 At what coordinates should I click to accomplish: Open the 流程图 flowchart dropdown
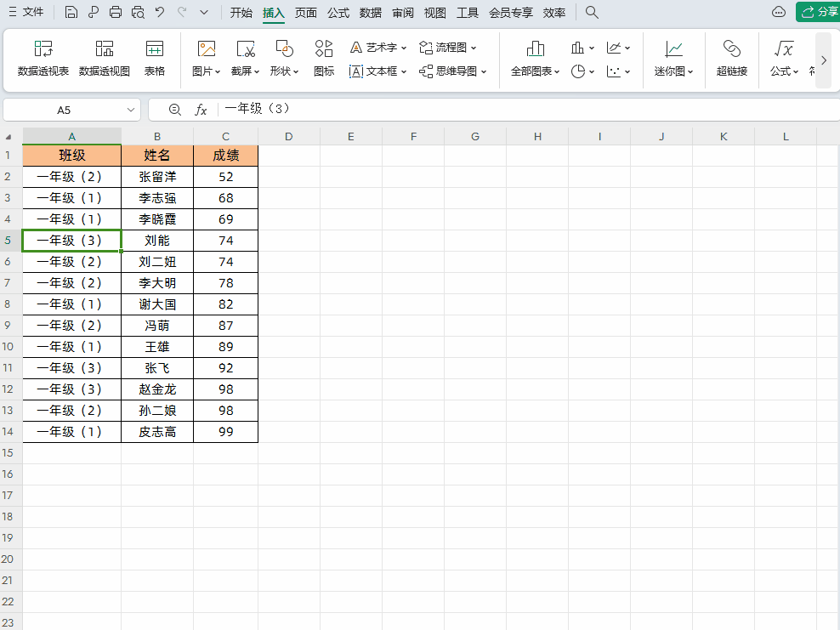447,48
